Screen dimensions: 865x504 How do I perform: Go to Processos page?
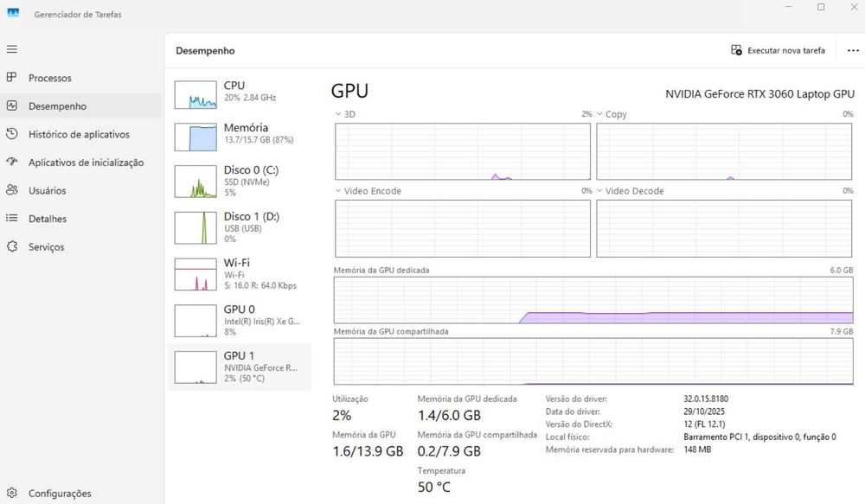point(80,78)
